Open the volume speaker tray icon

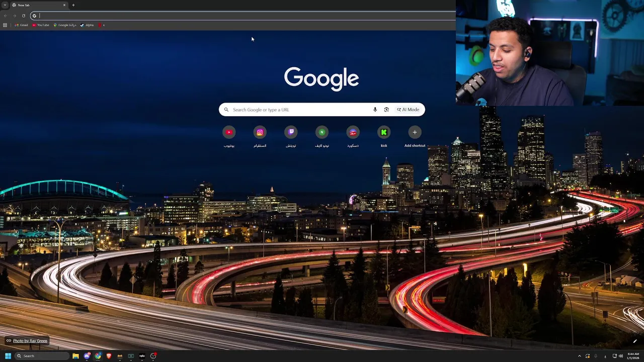pos(621,356)
